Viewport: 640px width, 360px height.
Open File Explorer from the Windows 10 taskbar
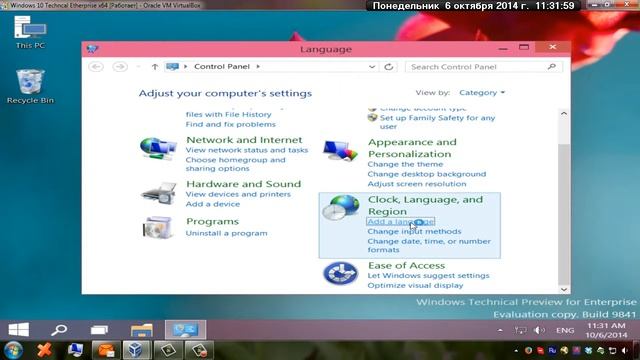(142, 330)
